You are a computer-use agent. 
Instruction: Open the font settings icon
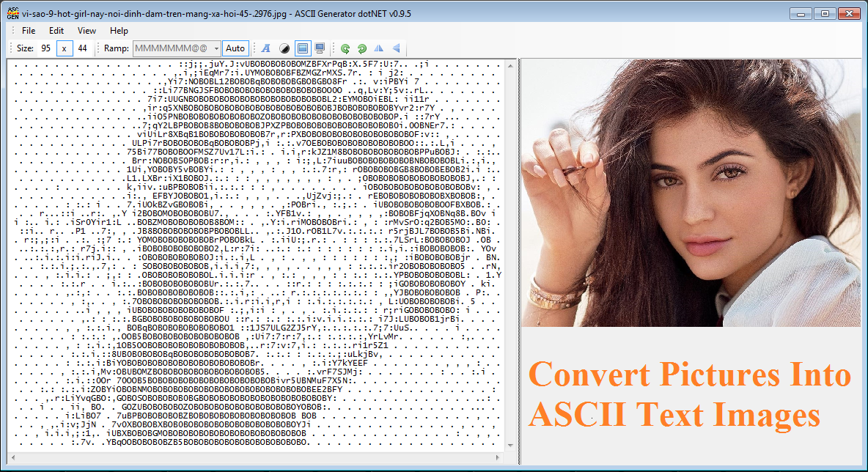tap(265, 48)
